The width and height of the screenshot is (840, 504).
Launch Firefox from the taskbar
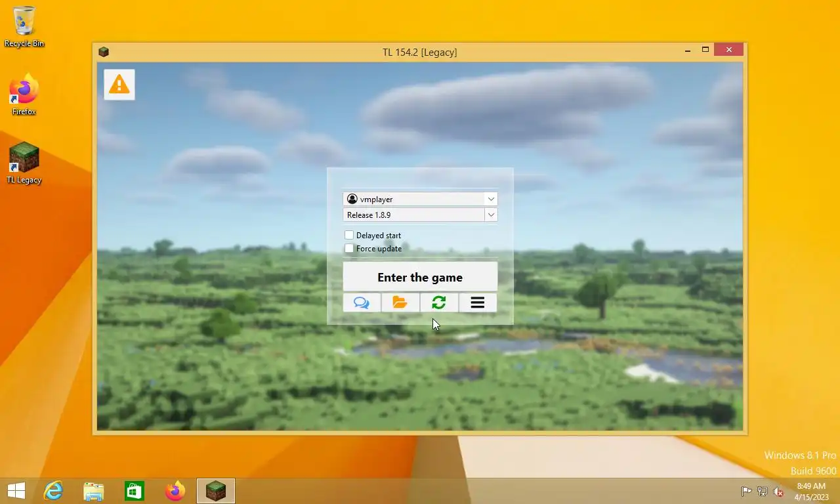pyautogui.click(x=175, y=491)
